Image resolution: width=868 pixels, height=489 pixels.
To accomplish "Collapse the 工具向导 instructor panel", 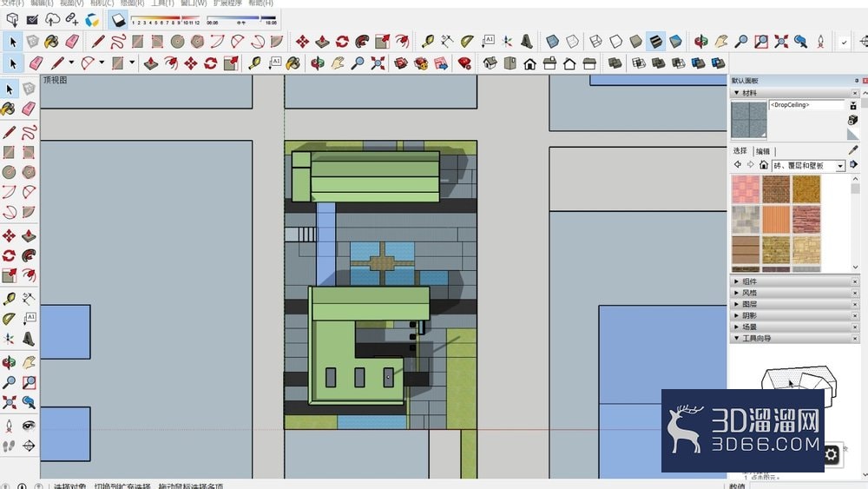I will click(736, 338).
